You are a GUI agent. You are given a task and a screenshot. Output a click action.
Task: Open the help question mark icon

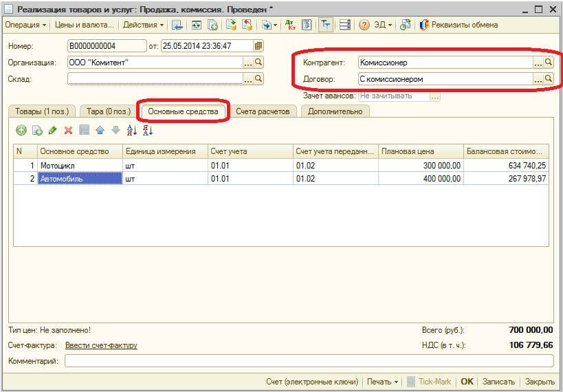(x=364, y=25)
